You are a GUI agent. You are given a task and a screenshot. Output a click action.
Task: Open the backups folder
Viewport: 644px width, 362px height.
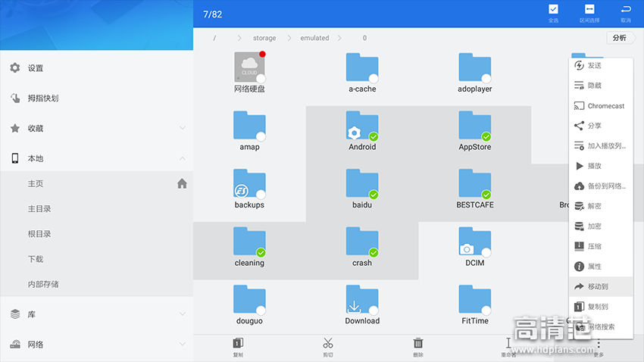(249, 189)
